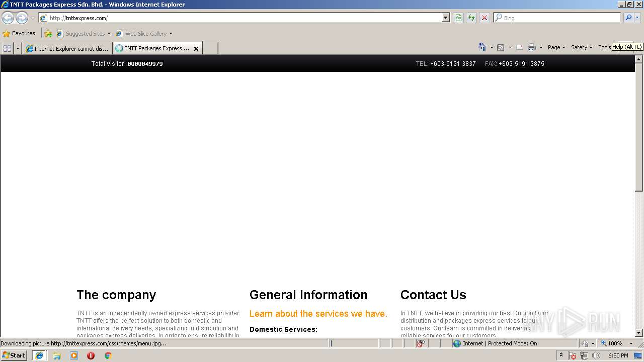Expand the Print options dropdown arrow

pos(541,48)
